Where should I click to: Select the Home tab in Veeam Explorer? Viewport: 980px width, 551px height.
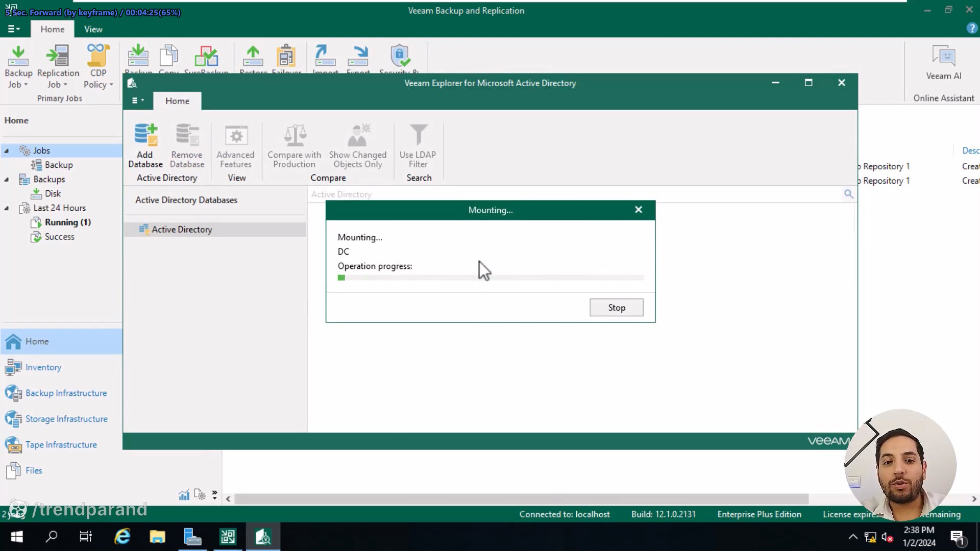(177, 101)
